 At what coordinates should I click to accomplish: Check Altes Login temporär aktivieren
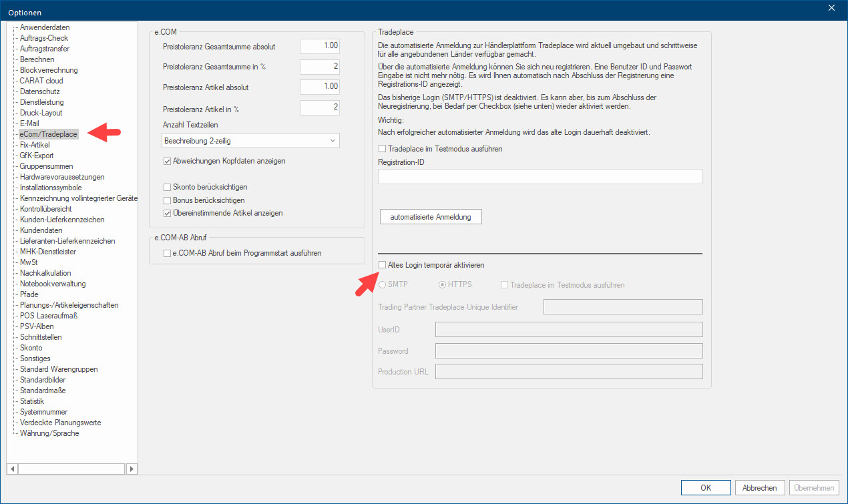[x=383, y=265]
